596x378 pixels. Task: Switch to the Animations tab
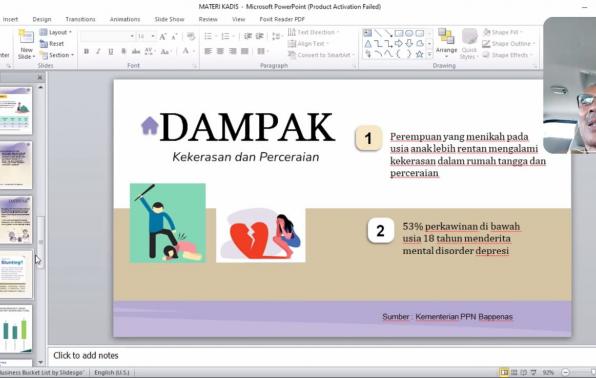click(x=125, y=19)
